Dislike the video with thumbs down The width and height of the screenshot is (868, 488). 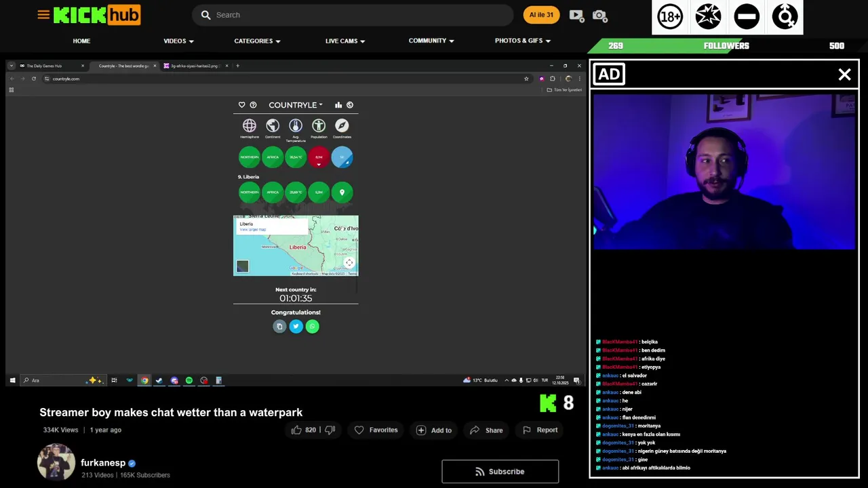coord(330,430)
